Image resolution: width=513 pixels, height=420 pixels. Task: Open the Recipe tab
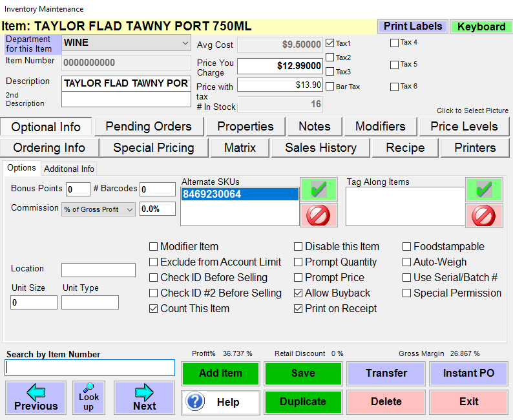405,148
